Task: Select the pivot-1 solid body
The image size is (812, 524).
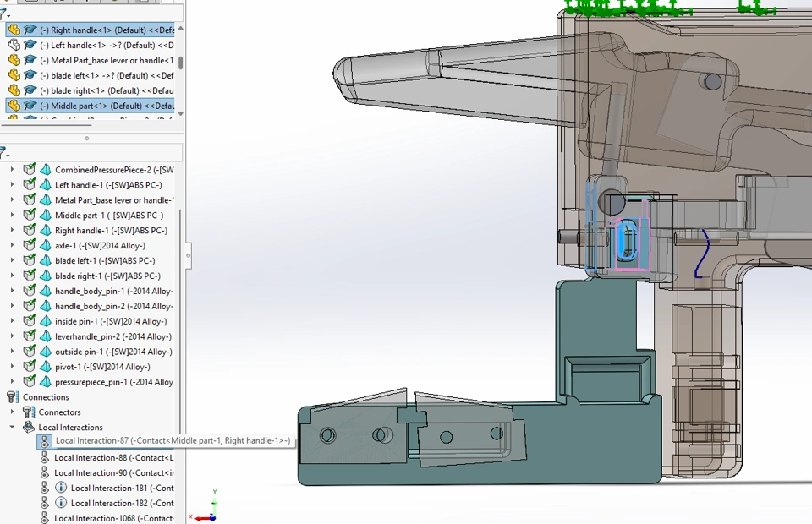Action: [102, 367]
